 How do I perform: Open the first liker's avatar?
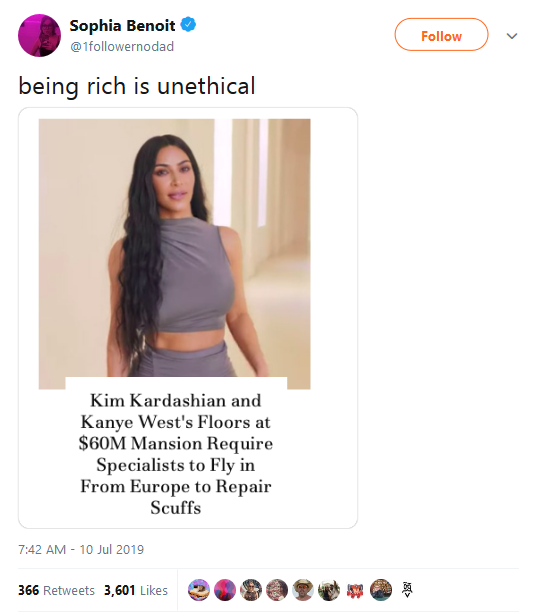coord(199,590)
